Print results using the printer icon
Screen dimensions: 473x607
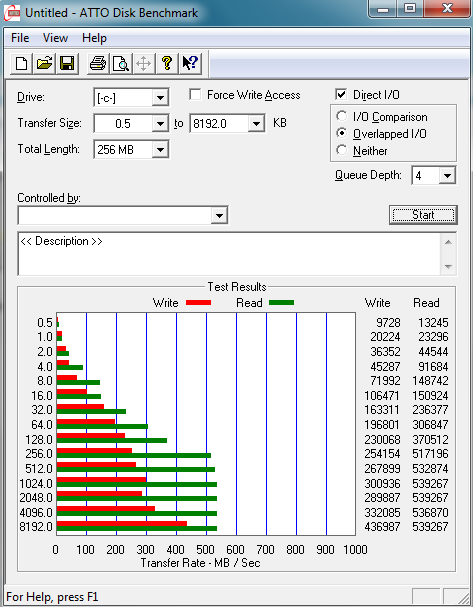point(98,63)
